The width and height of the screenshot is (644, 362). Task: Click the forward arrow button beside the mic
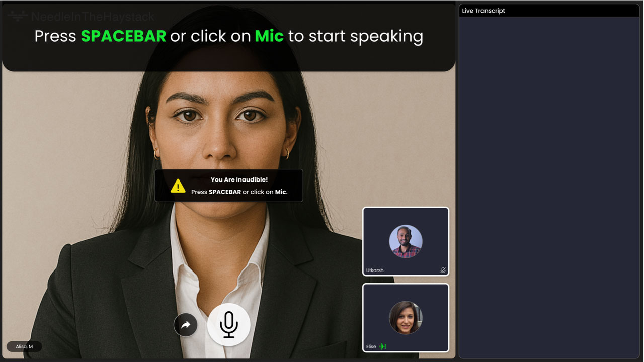coord(185,325)
